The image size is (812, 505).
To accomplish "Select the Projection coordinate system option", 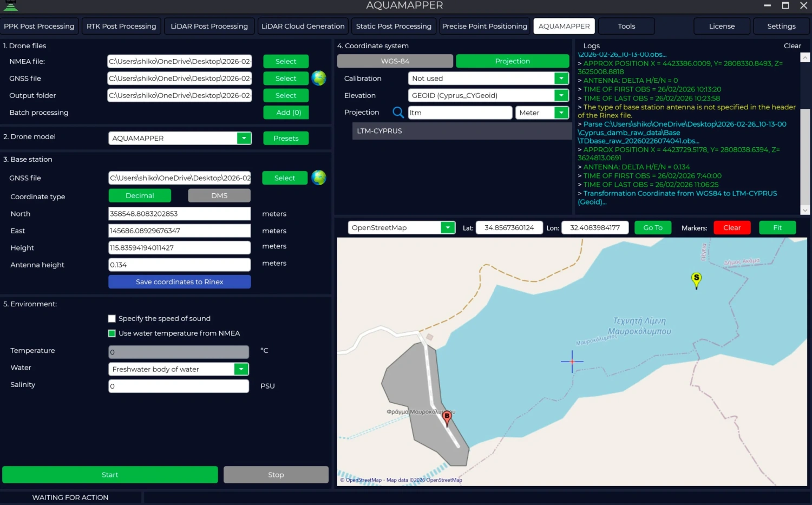I will coord(513,61).
